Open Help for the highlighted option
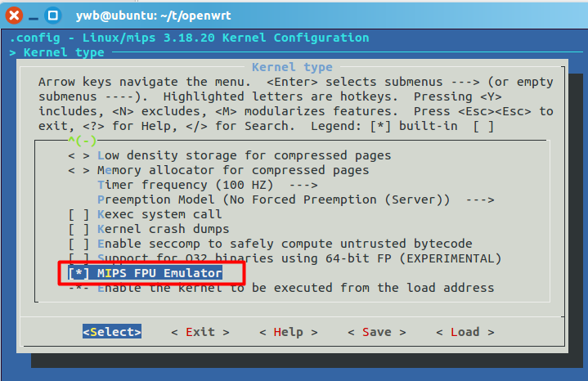Image resolution: width=588 pixels, height=381 pixels. click(289, 332)
